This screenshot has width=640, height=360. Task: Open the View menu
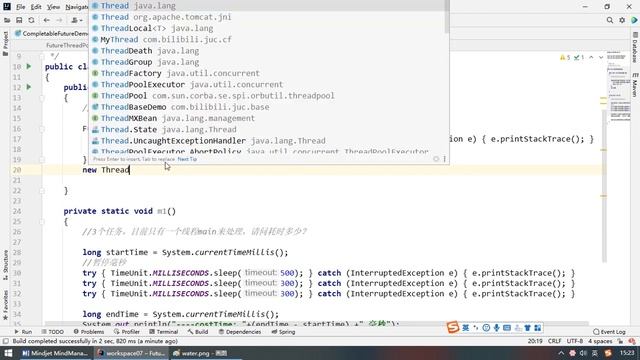coord(53,7)
